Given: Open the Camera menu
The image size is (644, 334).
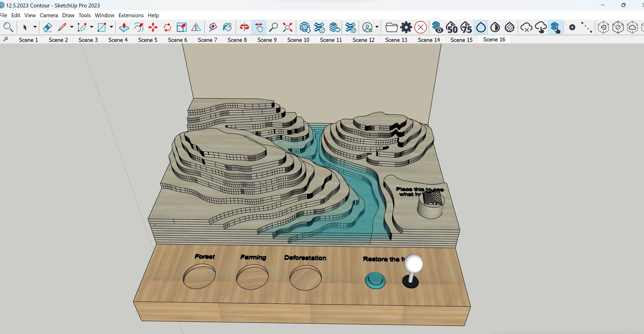Looking at the screenshot, I should tap(49, 15).
